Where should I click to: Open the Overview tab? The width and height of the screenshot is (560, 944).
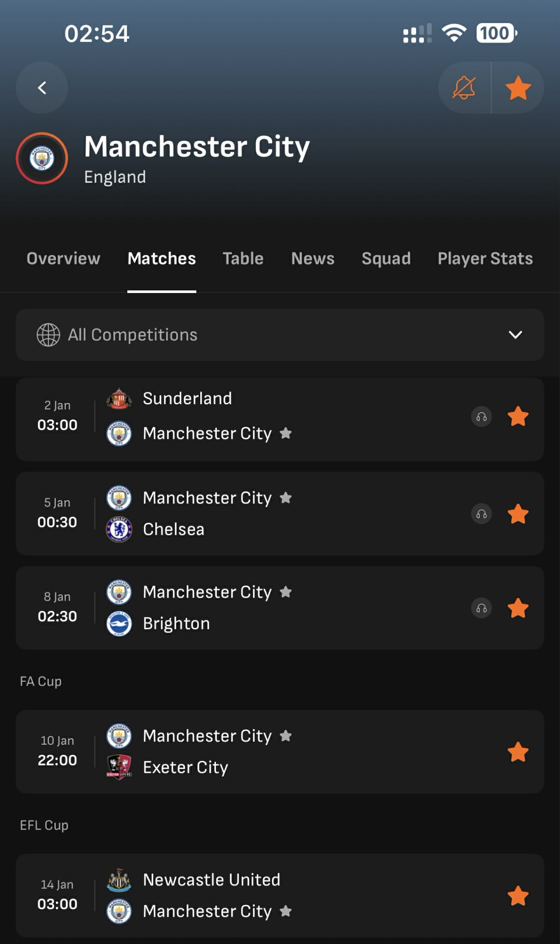click(x=63, y=258)
